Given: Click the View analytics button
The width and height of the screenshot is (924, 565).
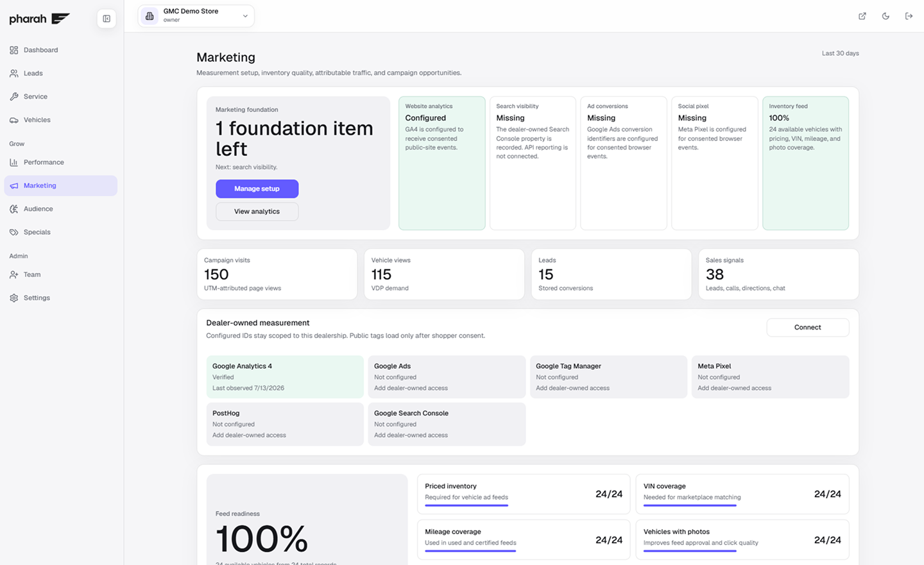Looking at the screenshot, I should [x=257, y=212].
